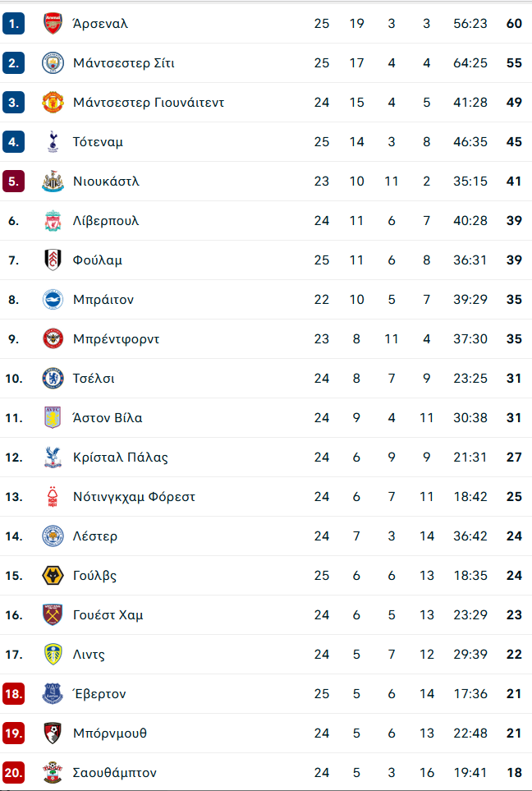Click Tottenham's 45 points value
532x791 pixels.
pyautogui.click(x=514, y=142)
